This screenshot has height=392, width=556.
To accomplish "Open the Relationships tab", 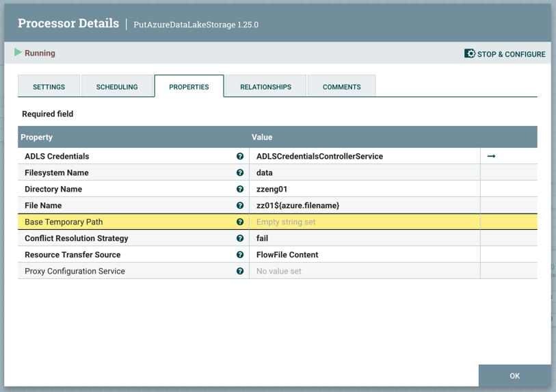I will tap(265, 87).
